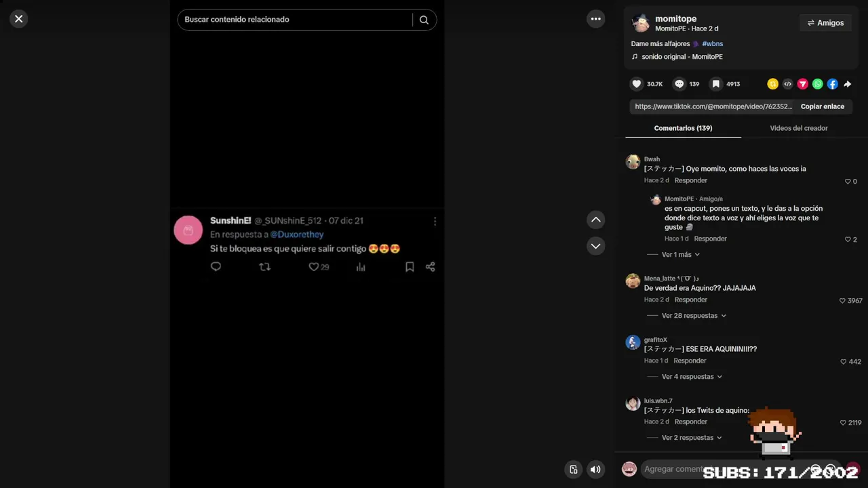Go to the next video arrow
The image size is (868, 488).
pos(595,245)
